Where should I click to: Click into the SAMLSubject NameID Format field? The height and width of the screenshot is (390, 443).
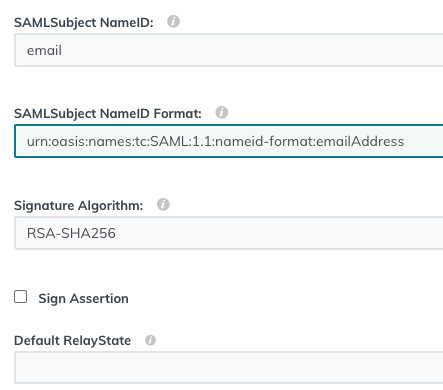point(229,141)
